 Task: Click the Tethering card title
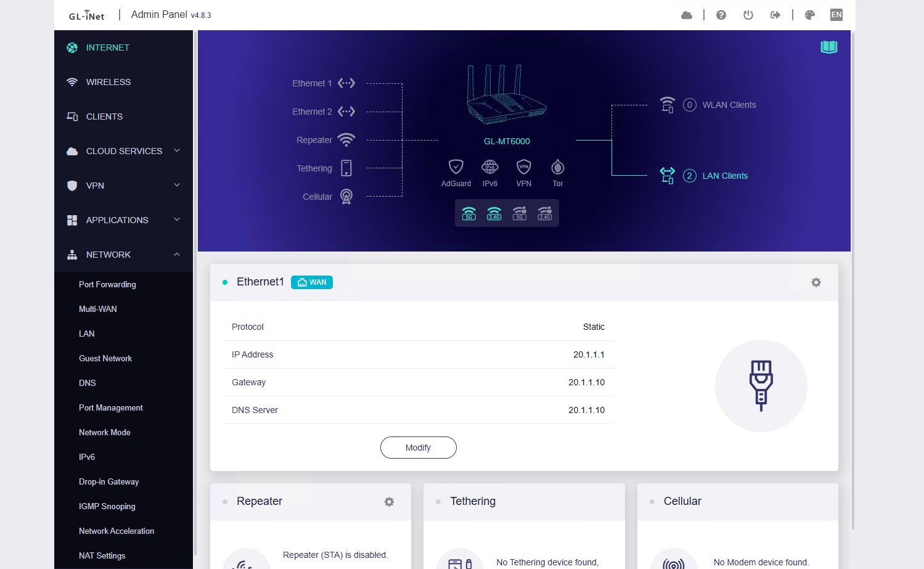coord(473,501)
